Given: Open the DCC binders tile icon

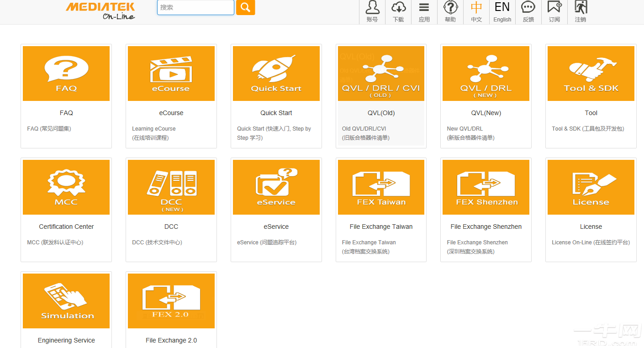Looking at the screenshot, I should click(x=171, y=187).
